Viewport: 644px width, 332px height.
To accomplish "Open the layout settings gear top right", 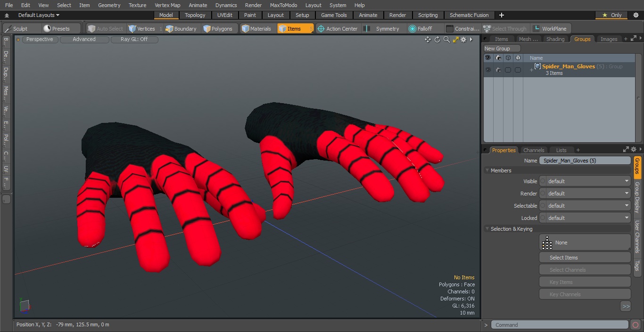I will [636, 15].
